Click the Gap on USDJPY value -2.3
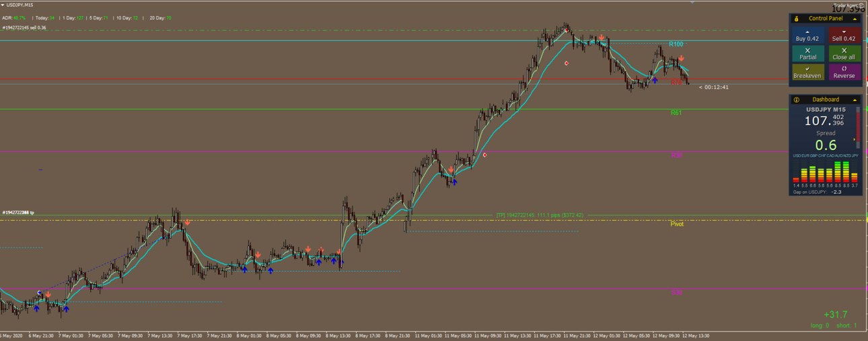Viewport: 868px width, 341px height. pyautogui.click(x=836, y=192)
